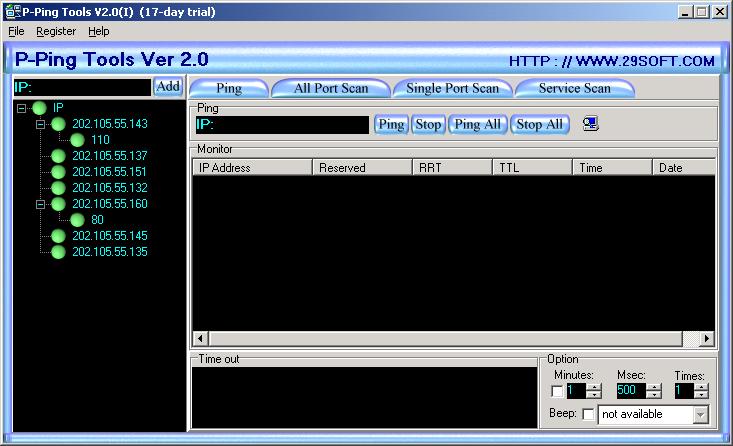Click the RRT column header
Screen dimensions: 733x446
coord(453,167)
